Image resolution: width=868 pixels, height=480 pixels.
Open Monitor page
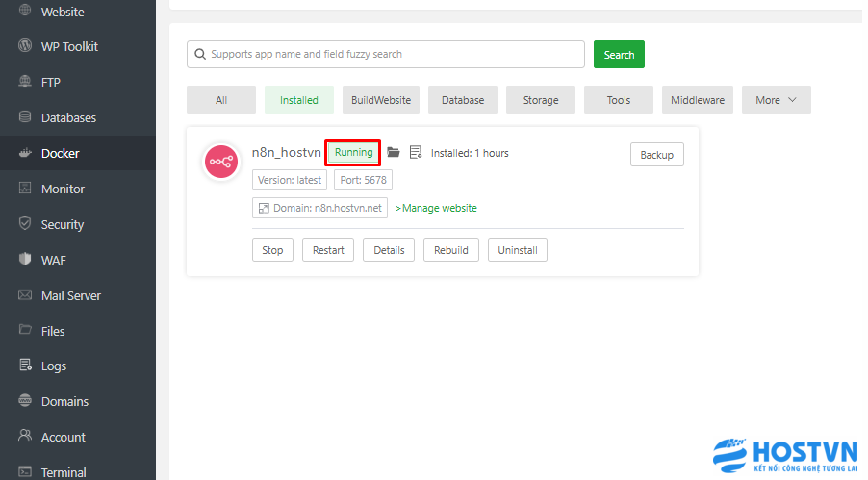click(x=63, y=189)
